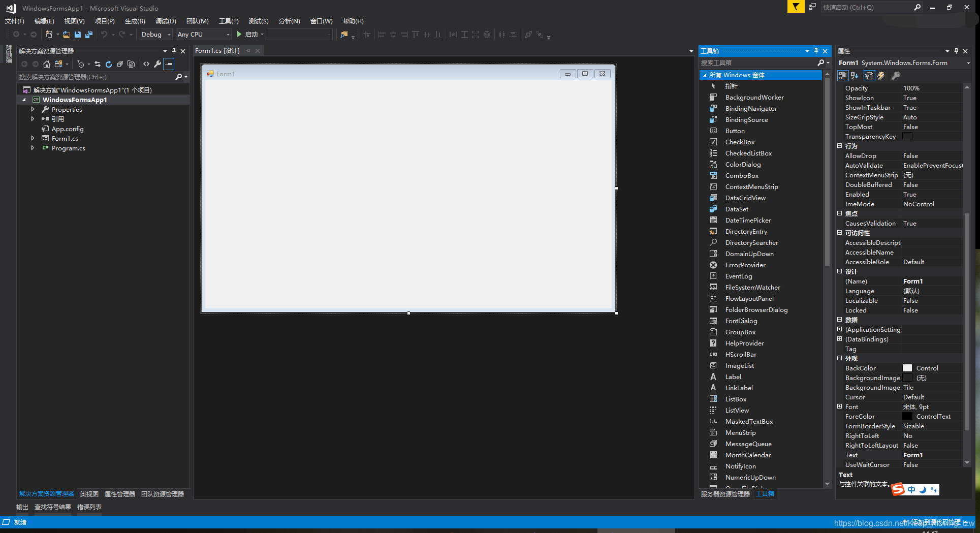The image size is (980, 533).
Task: Open the Any CPU platform dropdown
Action: (204, 35)
